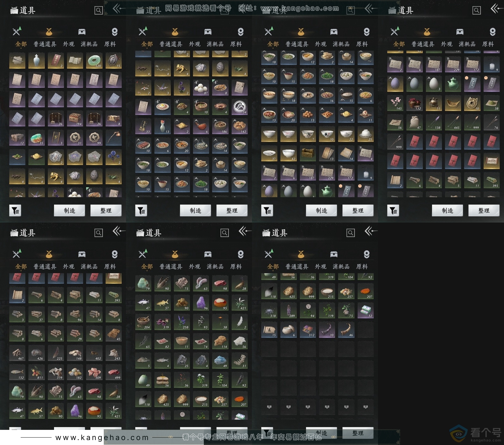Image resolution: width=504 pixels, height=445 pixels.
Task: Open 外观 tab in second top panel
Action: pyautogui.click(x=195, y=44)
